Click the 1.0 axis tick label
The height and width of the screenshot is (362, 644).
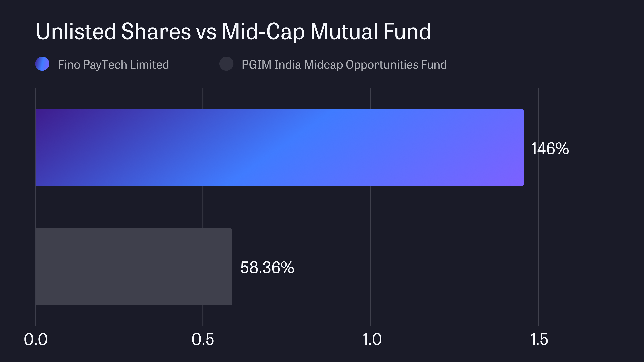click(x=372, y=340)
